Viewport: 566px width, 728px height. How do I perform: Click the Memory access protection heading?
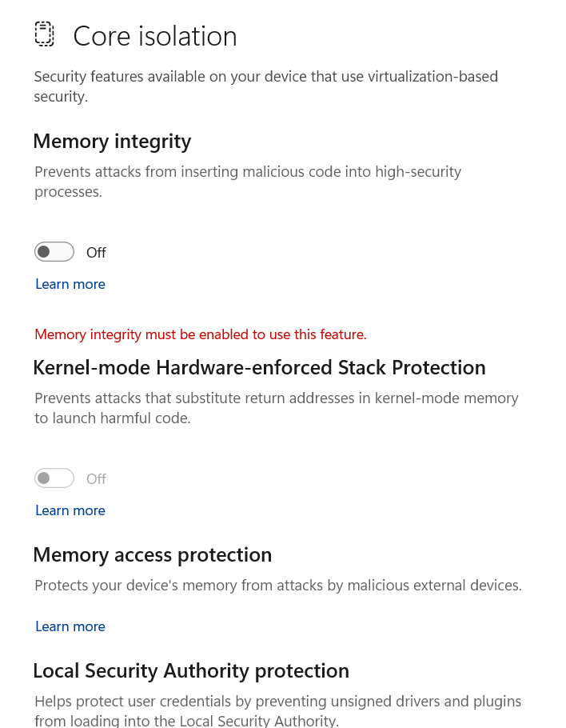(152, 555)
